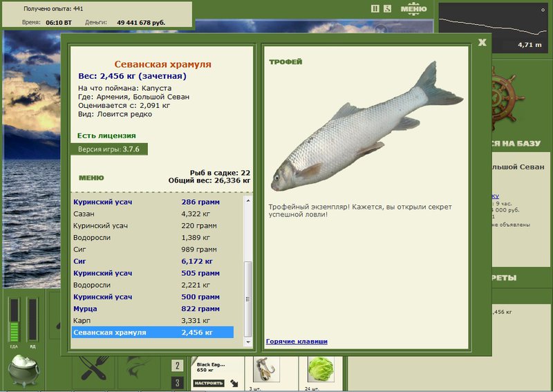Select the Мурца 822 грамм row
This screenshot has width=553, height=392.
coord(152,309)
